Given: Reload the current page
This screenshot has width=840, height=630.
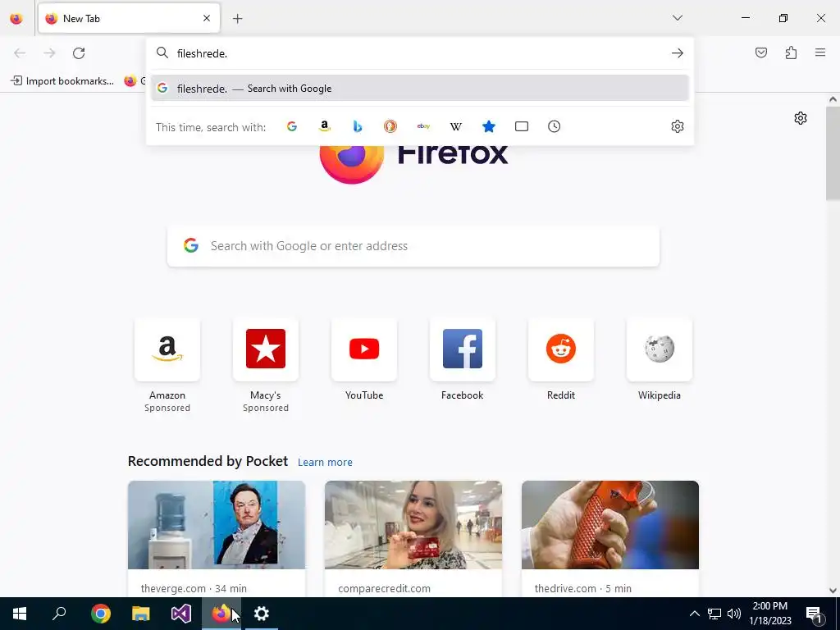Looking at the screenshot, I should click(79, 53).
